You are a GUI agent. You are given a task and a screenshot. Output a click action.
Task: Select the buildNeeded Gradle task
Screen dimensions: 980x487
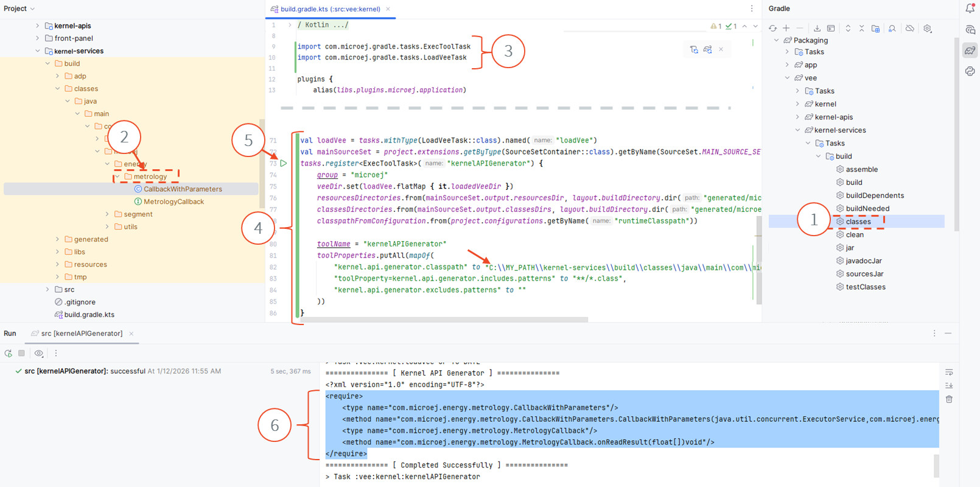coord(867,208)
